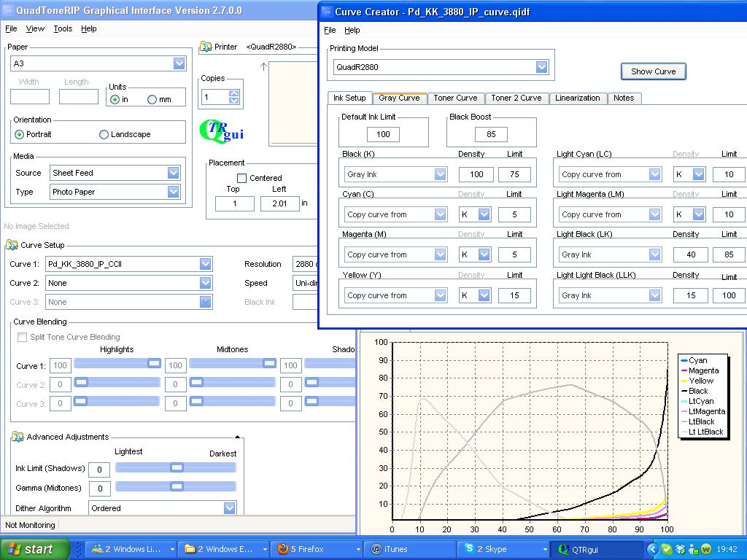This screenshot has height=560, width=747.
Task: Switch to the Notes tab
Action: [x=624, y=98]
